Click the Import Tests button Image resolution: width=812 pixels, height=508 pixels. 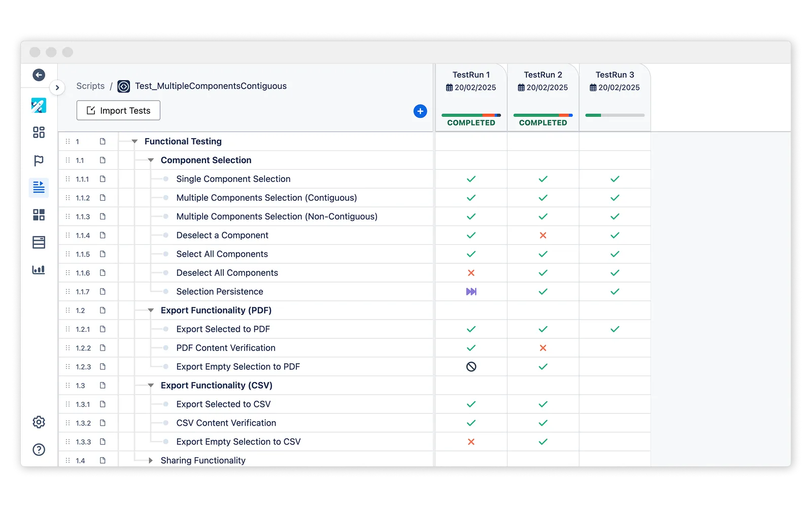(118, 111)
